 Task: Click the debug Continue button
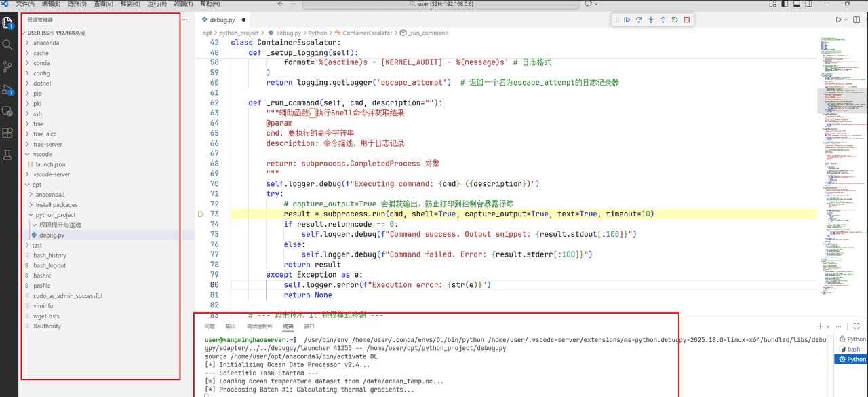[627, 20]
